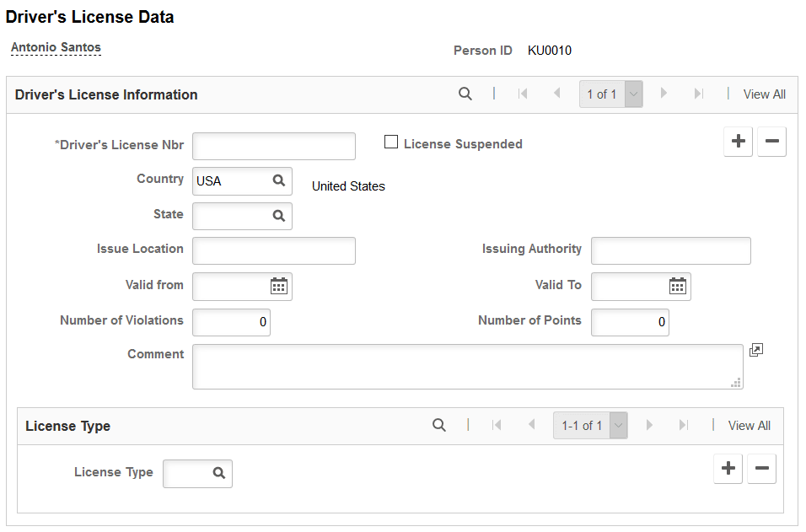Add a new driver's license row

(738, 141)
